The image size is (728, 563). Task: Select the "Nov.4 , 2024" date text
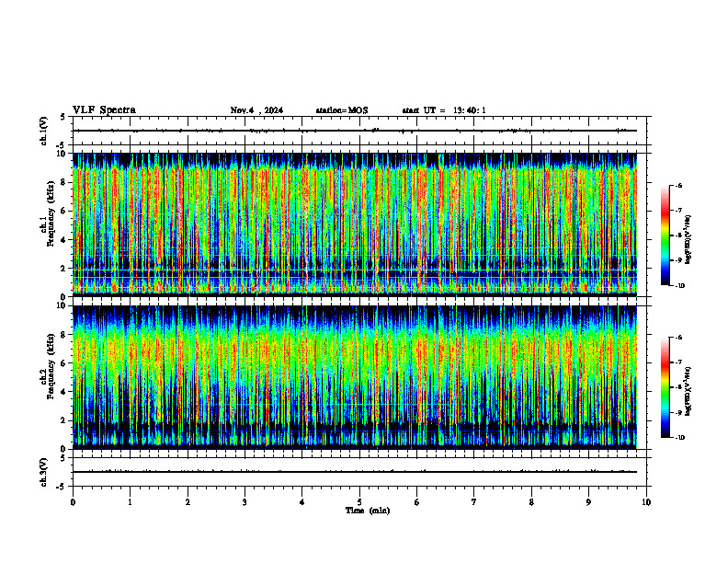click(256, 110)
